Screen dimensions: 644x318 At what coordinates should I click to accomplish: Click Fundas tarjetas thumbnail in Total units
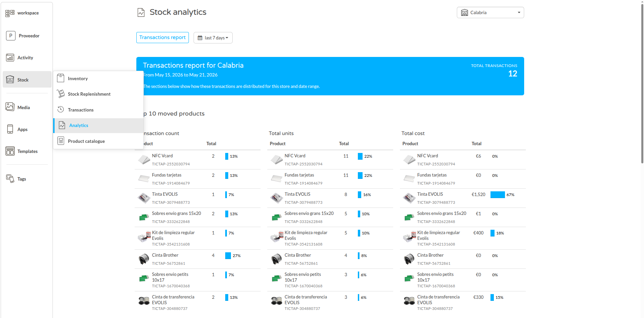click(x=277, y=179)
